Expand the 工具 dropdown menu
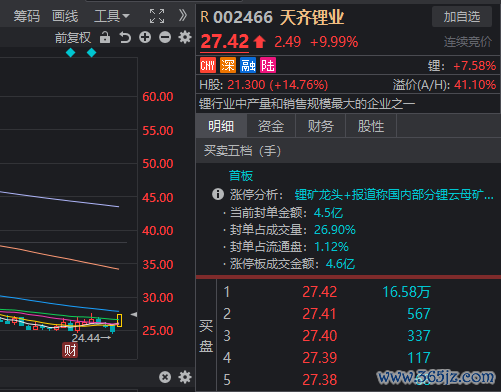The width and height of the screenshot is (501, 392). (x=111, y=16)
